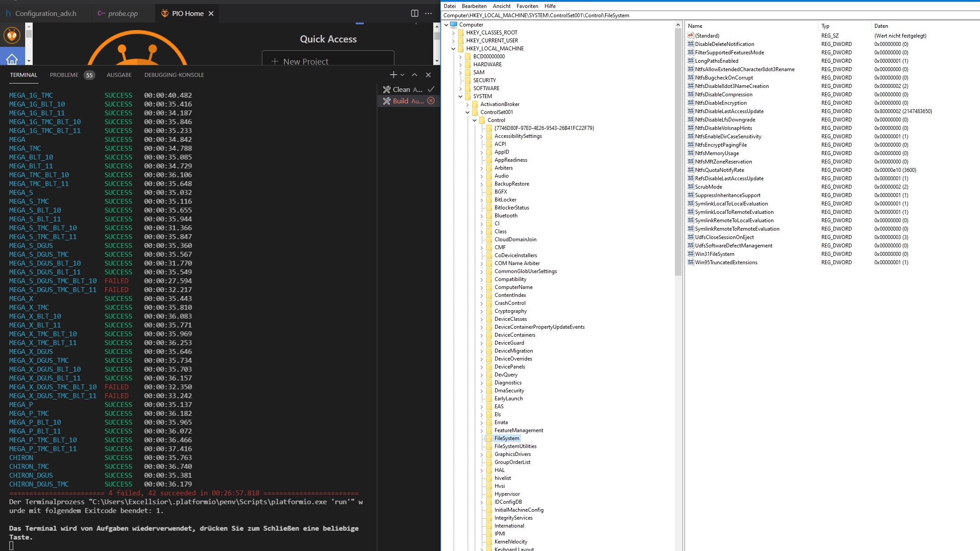Click registry tree vertical scrollbar thumb
Image resolution: width=980 pixels, height=551 pixels.
(x=678, y=152)
